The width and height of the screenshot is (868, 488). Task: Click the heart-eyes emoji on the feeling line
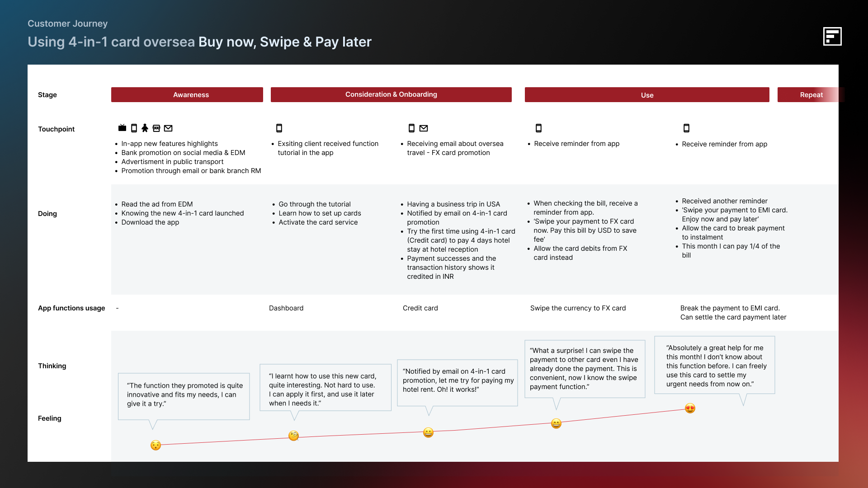click(690, 408)
